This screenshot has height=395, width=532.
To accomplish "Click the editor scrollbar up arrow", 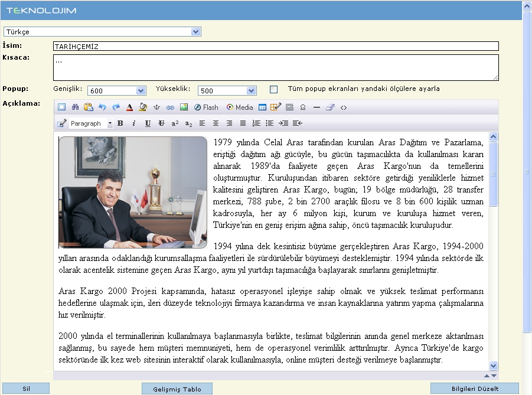I will (493, 136).
